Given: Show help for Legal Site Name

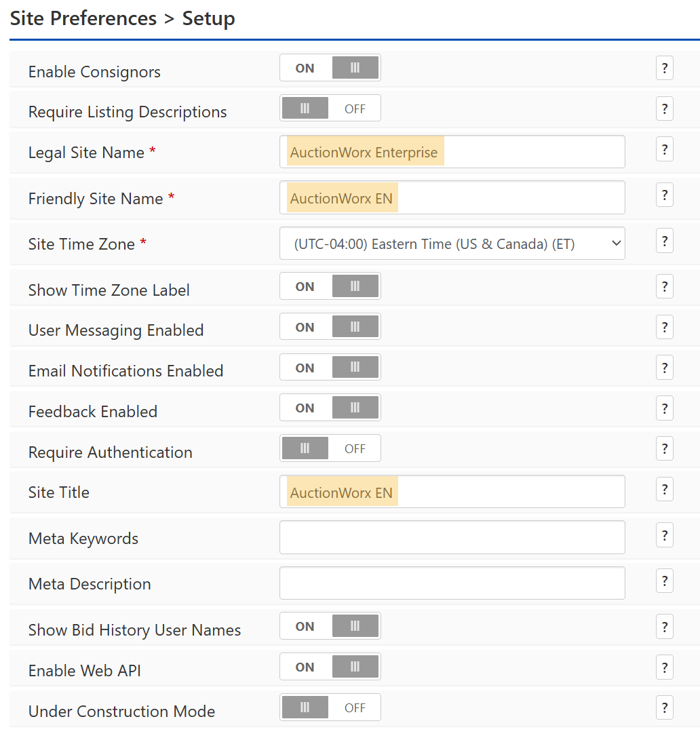Looking at the screenshot, I should pos(664,150).
